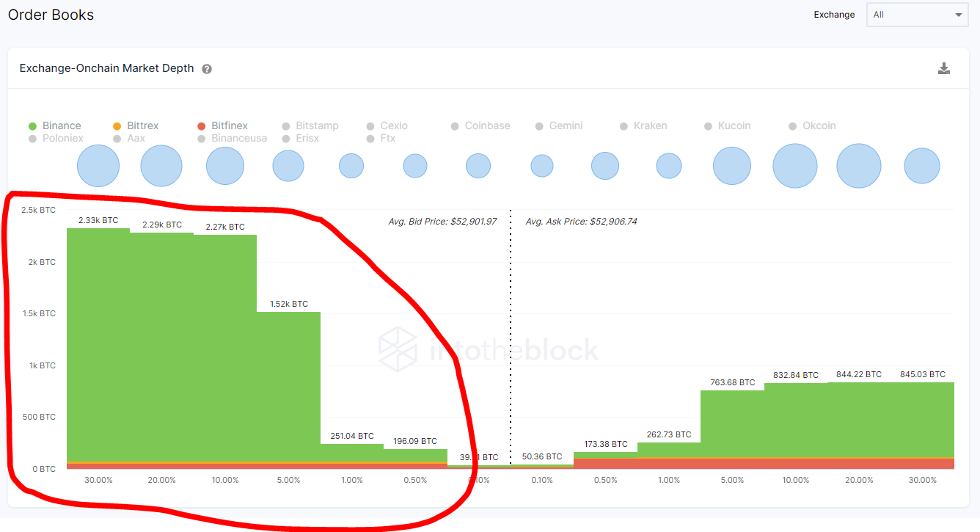
Task: Open the Exchange dropdown set to All
Action: tap(917, 15)
